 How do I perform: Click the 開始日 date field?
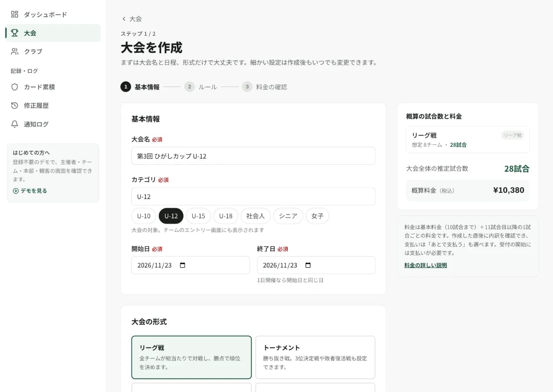coord(190,265)
